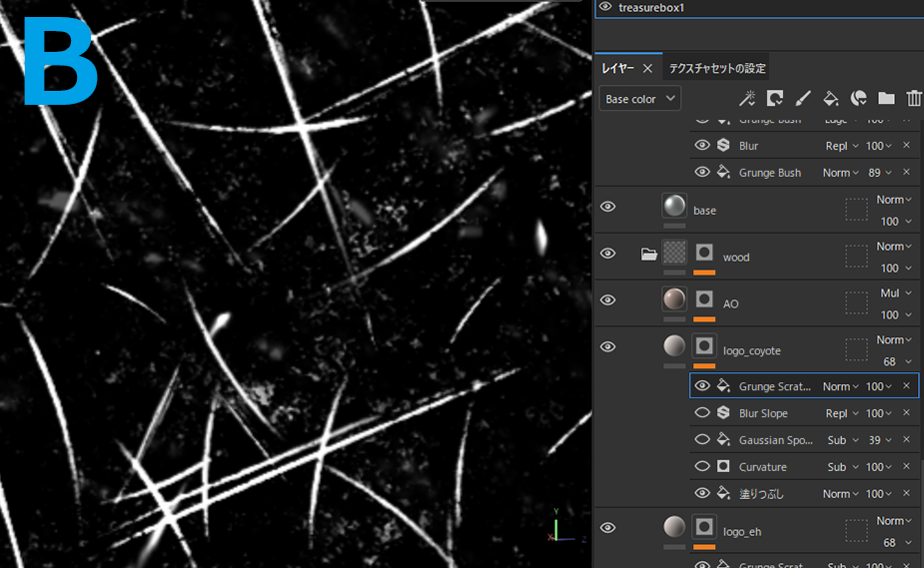Toggle visibility of logo_coyote layer
The width and height of the screenshot is (924, 568).
(x=607, y=346)
